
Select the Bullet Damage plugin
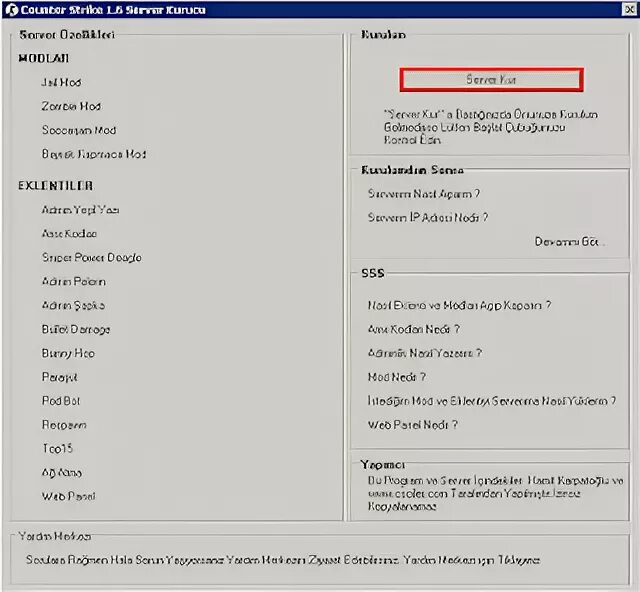click(76, 329)
